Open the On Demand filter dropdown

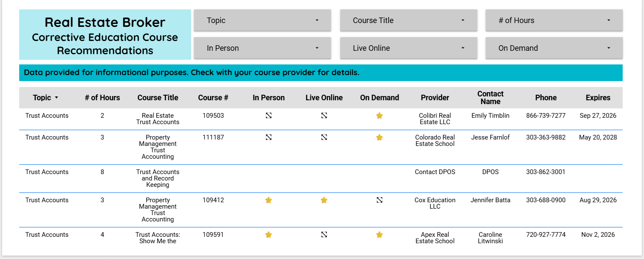(554, 48)
